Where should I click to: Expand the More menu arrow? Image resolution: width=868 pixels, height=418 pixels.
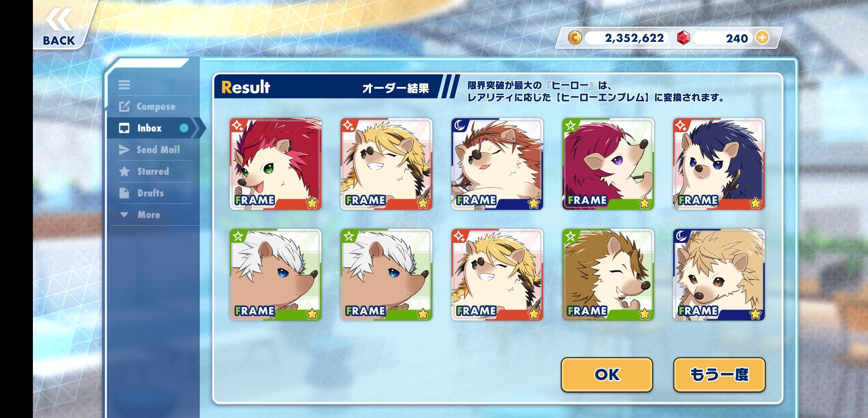pyautogui.click(x=124, y=214)
